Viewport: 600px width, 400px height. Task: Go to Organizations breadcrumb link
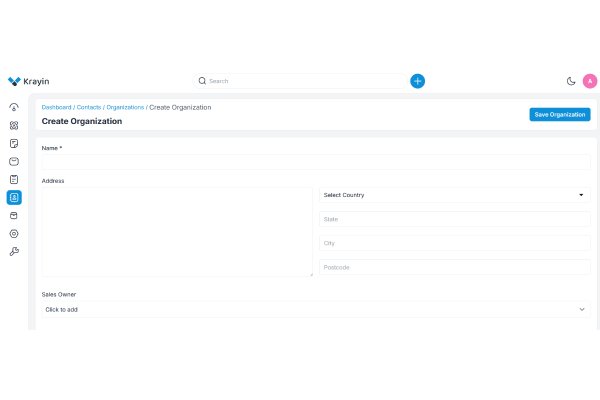pos(125,107)
